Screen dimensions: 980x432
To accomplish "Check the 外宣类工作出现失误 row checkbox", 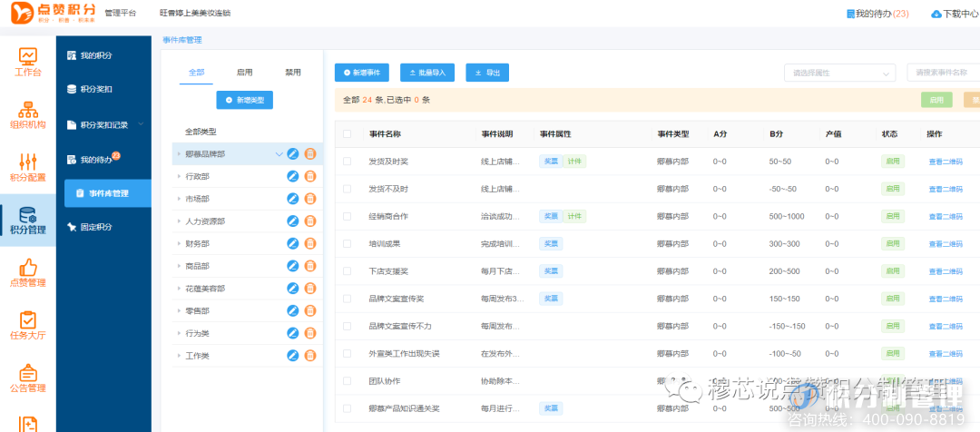I will pos(347,354).
